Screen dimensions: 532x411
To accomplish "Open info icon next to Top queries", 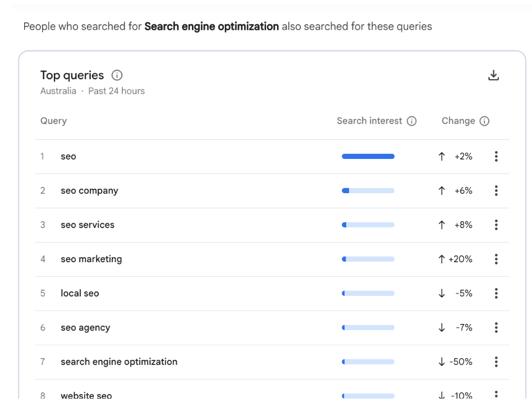I will (x=117, y=75).
